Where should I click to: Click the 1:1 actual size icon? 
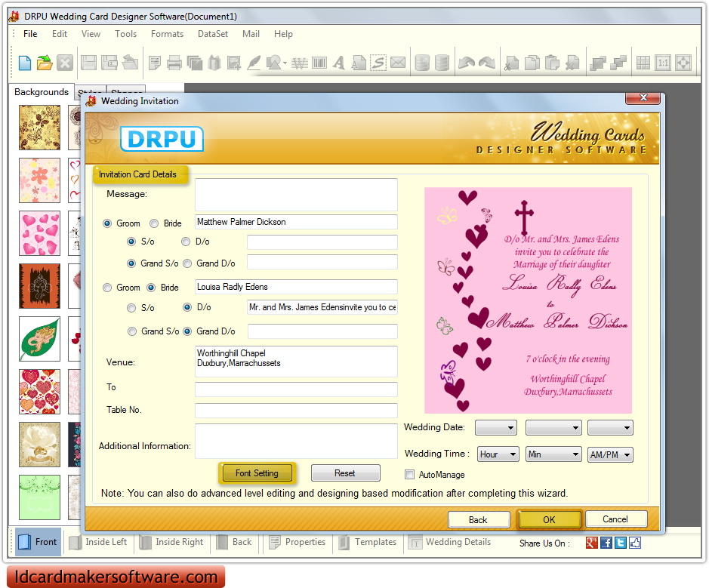point(663,63)
